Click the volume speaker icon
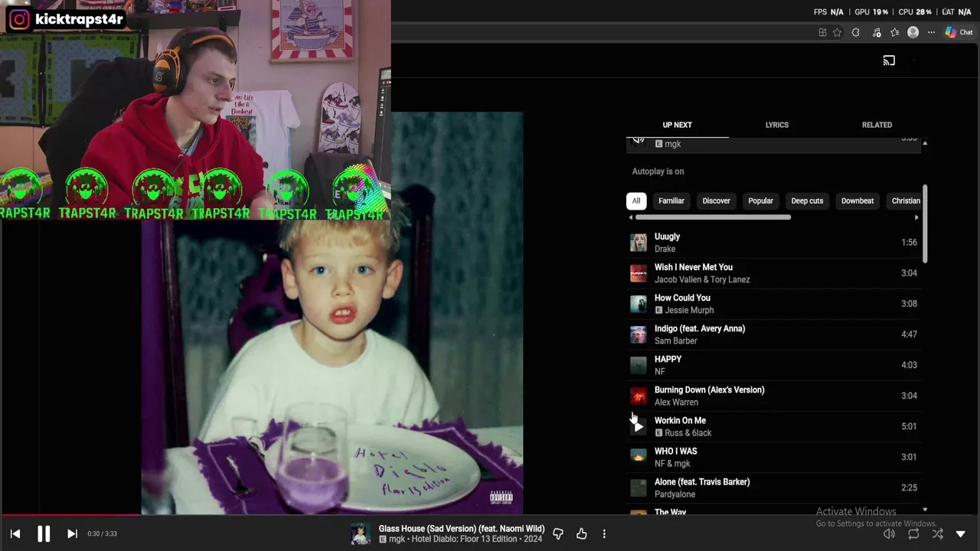 pos(889,533)
